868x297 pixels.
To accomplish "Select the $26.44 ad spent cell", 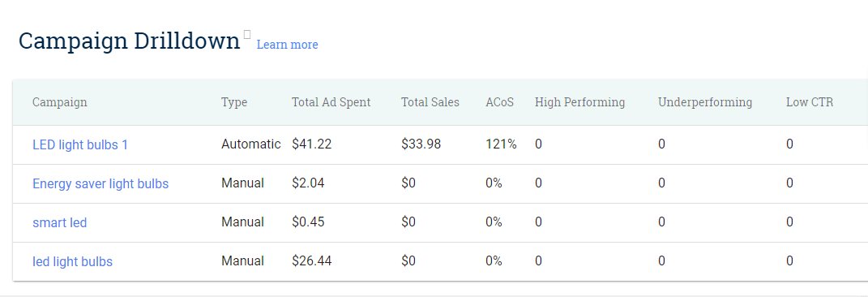I will pyautogui.click(x=312, y=261).
